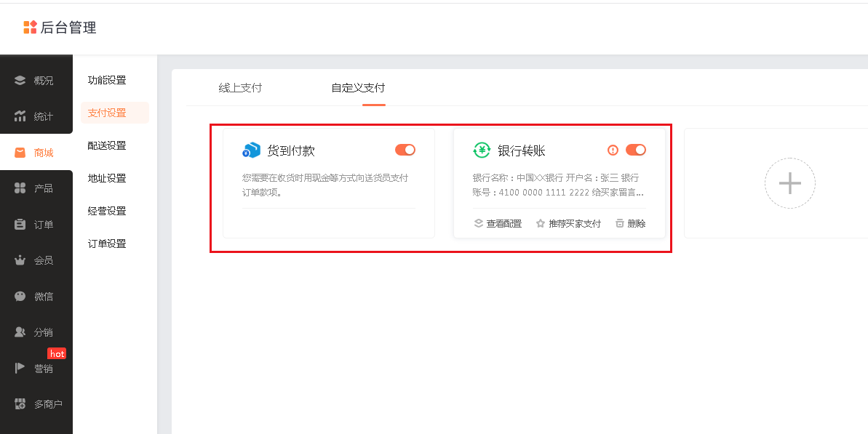
Task: Open the 微信 WeChat icon in sidebar
Action: (x=20, y=297)
